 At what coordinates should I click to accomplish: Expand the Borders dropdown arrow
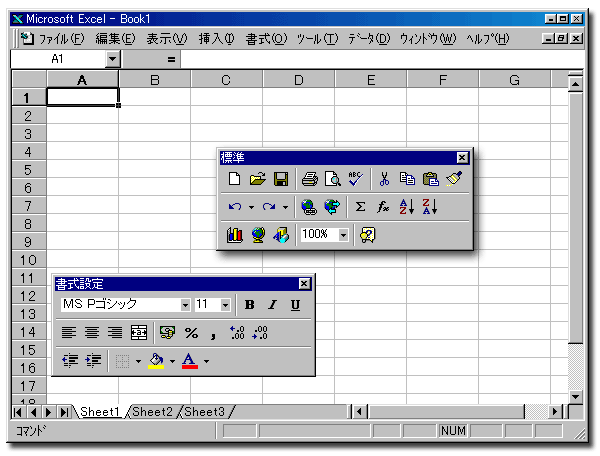click(x=138, y=361)
